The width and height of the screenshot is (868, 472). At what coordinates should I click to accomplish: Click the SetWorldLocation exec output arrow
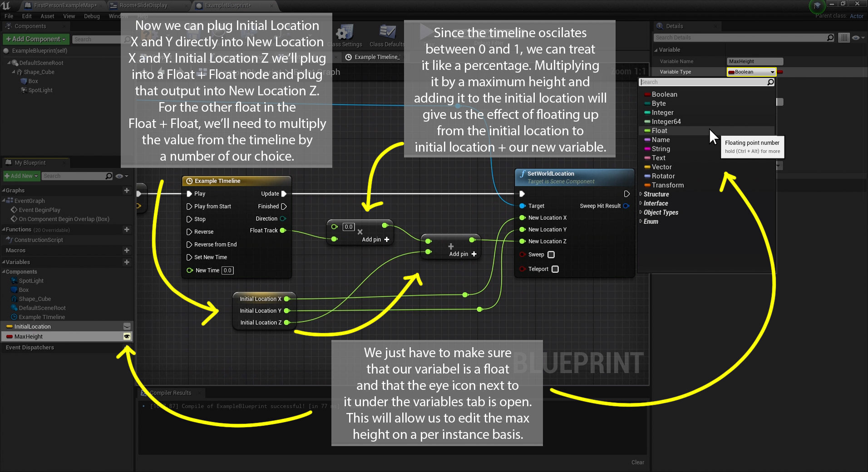[x=626, y=194]
